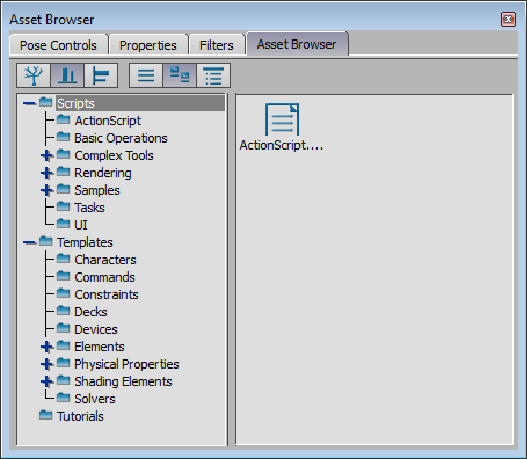Click the Solvers folder icon
The image size is (527, 459).
pyautogui.click(x=63, y=398)
